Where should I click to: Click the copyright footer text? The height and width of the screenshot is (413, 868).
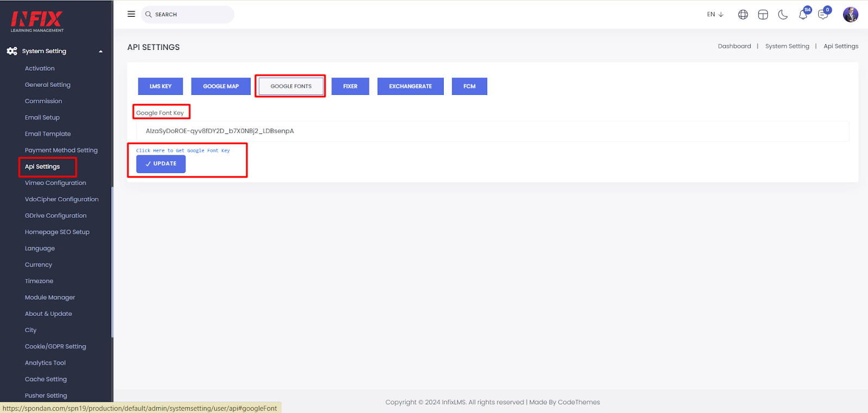(493, 402)
